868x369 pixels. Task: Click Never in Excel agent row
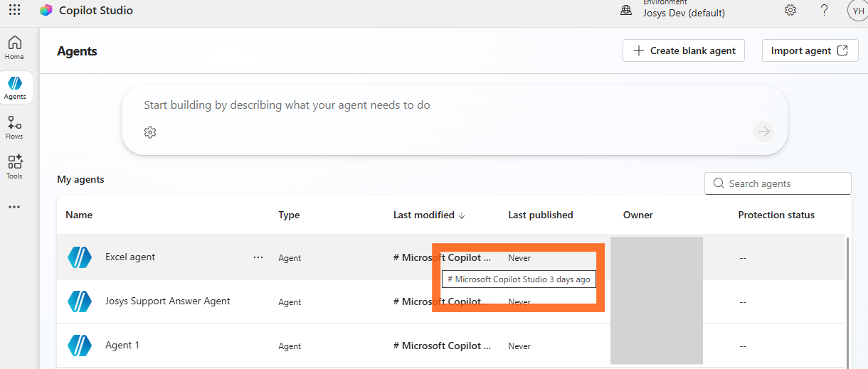tap(519, 258)
